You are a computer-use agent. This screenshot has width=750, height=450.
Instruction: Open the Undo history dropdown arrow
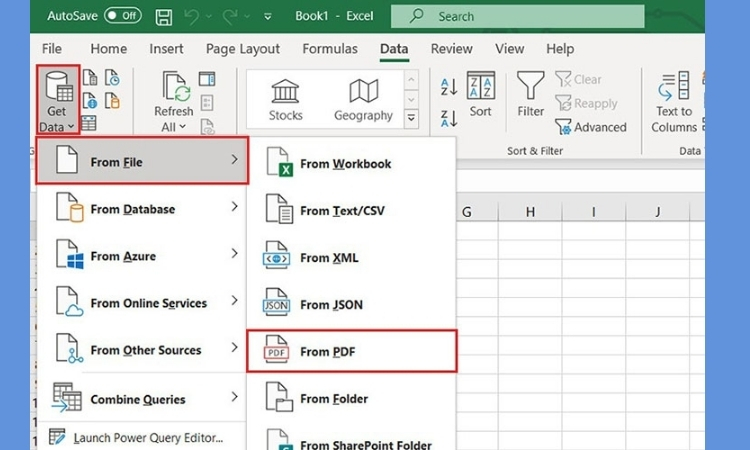tap(209, 17)
